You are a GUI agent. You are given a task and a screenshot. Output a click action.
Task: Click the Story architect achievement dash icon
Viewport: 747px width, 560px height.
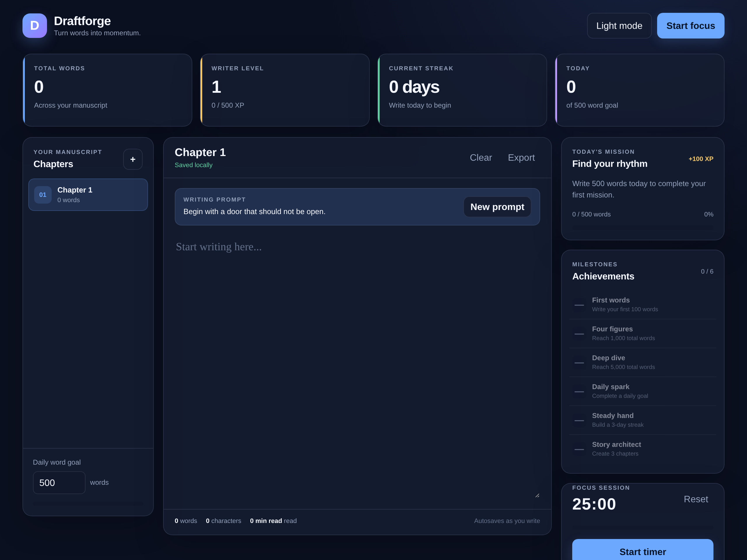pyautogui.click(x=579, y=449)
